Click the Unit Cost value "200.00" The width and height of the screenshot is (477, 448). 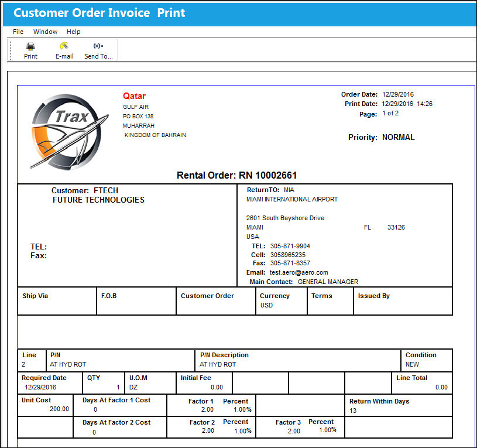[x=59, y=409]
